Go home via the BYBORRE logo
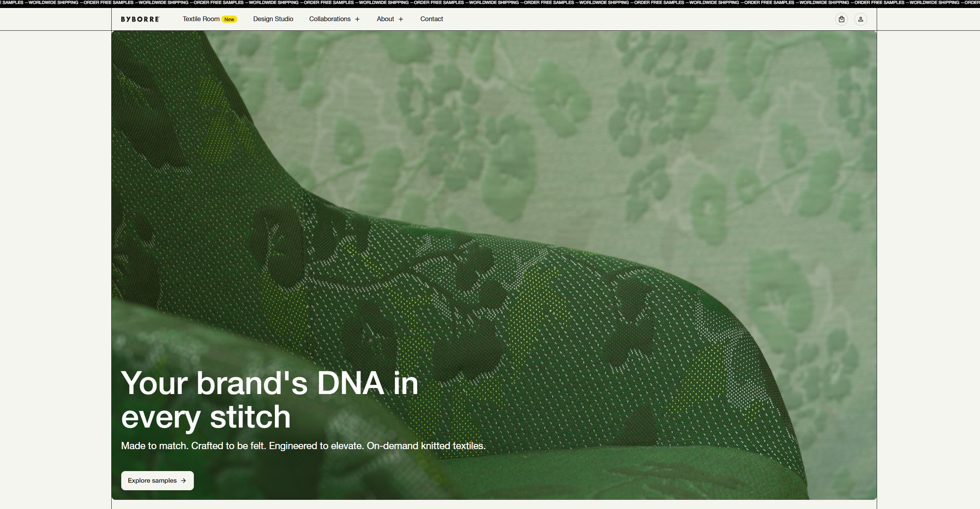 (x=140, y=19)
